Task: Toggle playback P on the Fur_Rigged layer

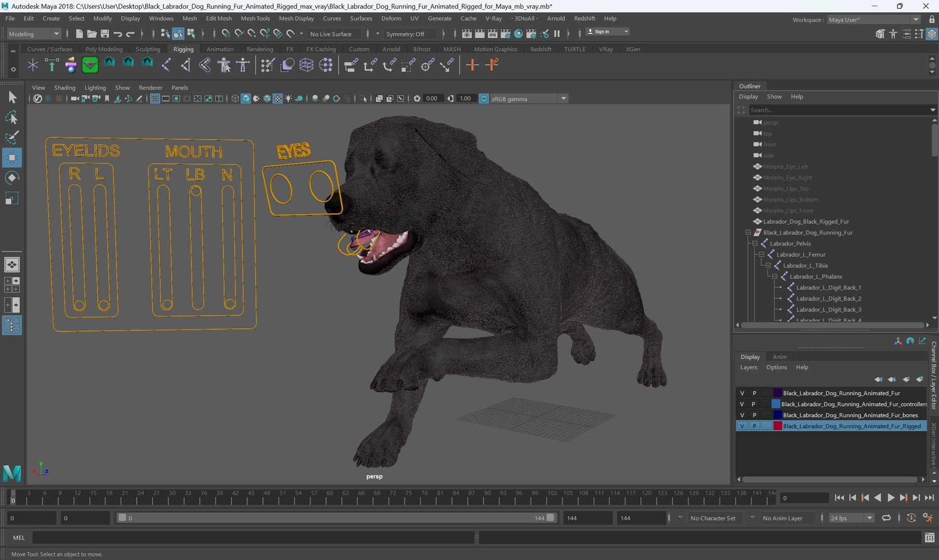Action: [754, 426]
